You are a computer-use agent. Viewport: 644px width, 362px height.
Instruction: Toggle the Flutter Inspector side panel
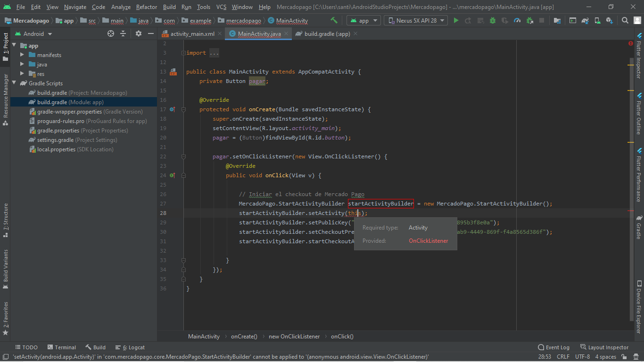coord(639,56)
